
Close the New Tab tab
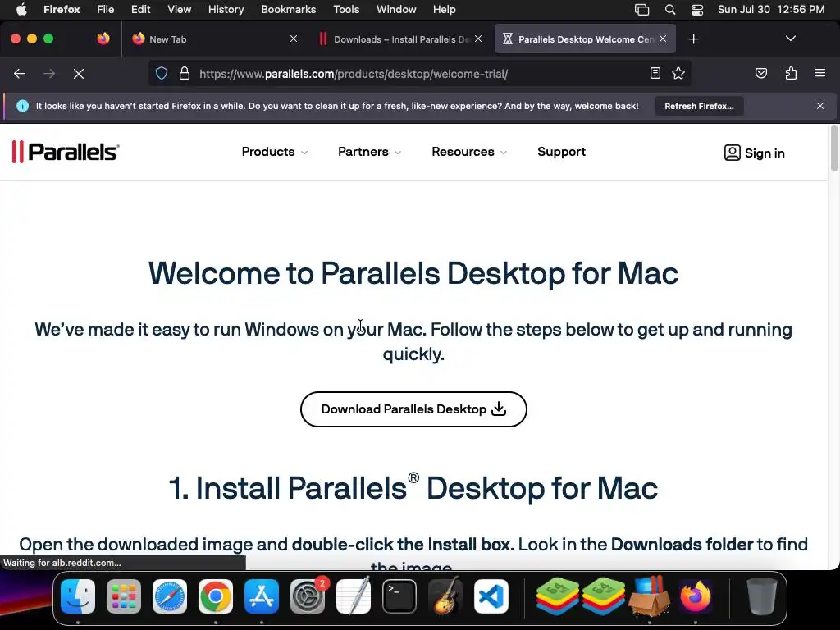(x=293, y=39)
